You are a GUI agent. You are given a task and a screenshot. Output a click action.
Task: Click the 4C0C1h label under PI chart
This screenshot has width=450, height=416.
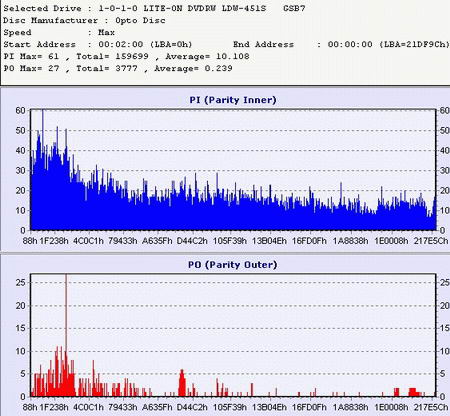[88, 240]
